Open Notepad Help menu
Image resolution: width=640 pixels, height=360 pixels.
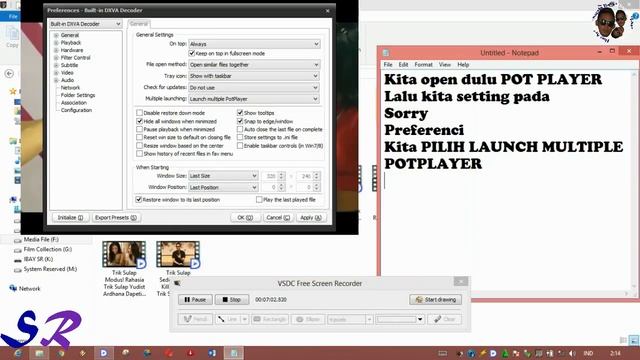(463, 64)
